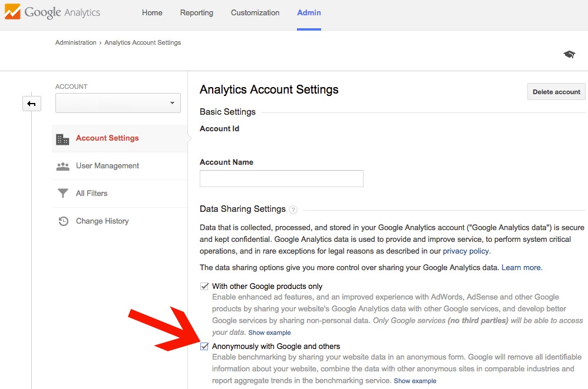
Task: Uncheck 'With other Google products only'
Action: pyautogui.click(x=204, y=286)
